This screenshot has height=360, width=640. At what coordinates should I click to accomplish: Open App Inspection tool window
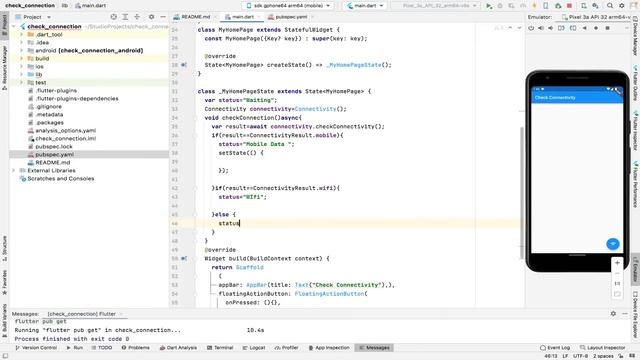pyautogui.click(x=329, y=348)
